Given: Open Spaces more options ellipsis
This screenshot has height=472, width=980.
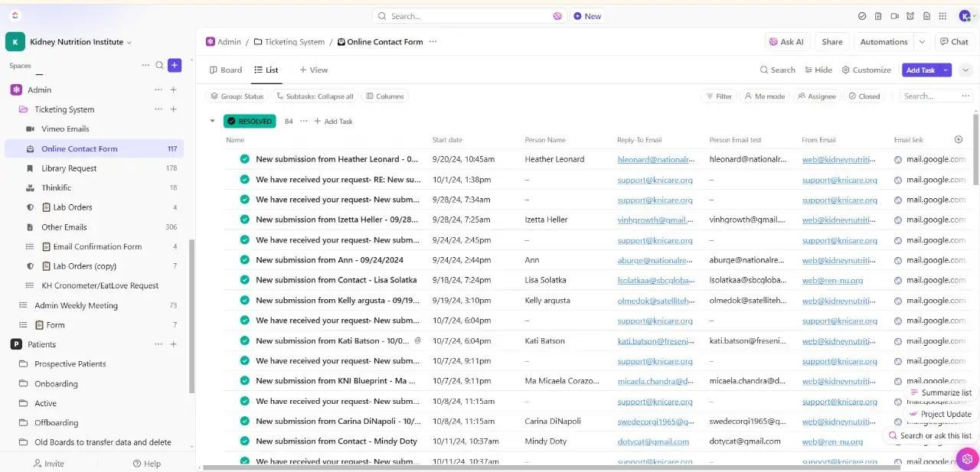Looking at the screenshot, I should (x=145, y=66).
